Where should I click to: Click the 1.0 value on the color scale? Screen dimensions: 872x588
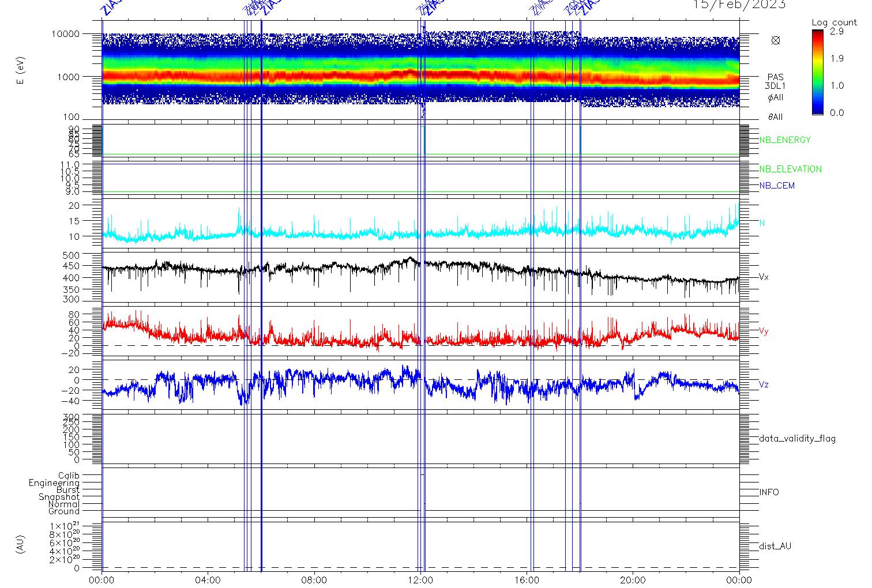pyautogui.click(x=837, y=85)
